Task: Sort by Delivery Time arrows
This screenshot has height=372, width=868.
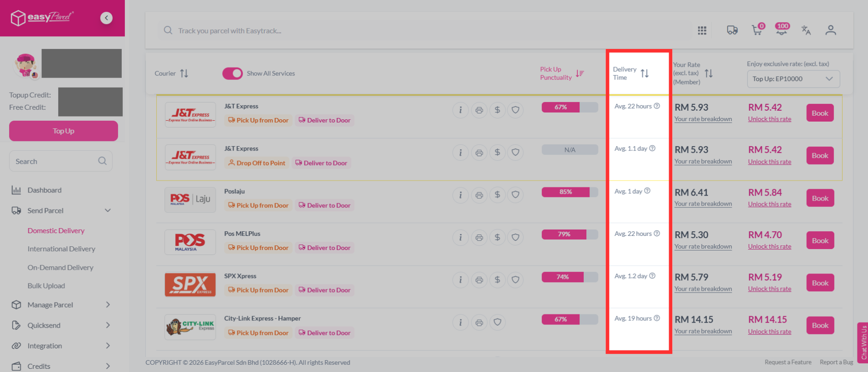Action: pyautogui.click(x=645, y=73)
